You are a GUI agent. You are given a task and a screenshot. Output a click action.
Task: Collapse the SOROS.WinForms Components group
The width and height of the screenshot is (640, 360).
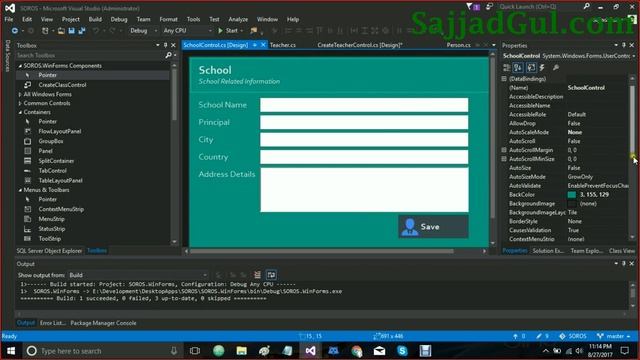[20, 66]
